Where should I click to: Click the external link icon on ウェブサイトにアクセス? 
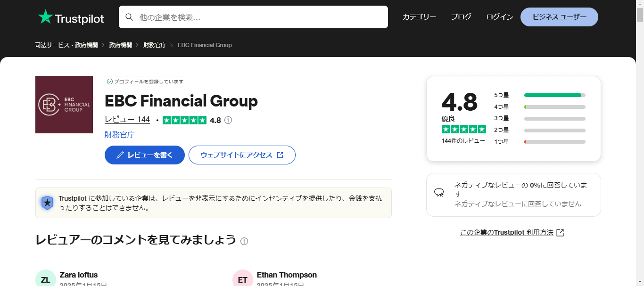[280, 155]
